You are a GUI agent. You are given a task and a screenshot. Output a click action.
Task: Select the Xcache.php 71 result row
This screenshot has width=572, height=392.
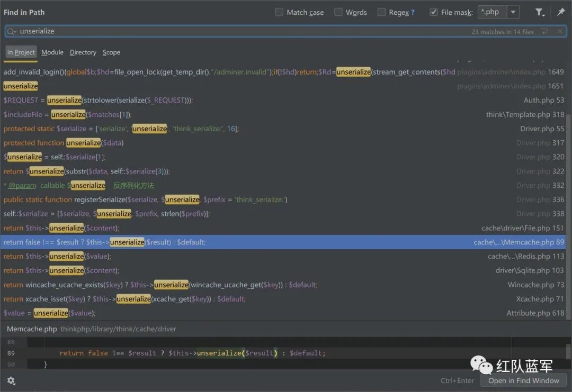283,299
